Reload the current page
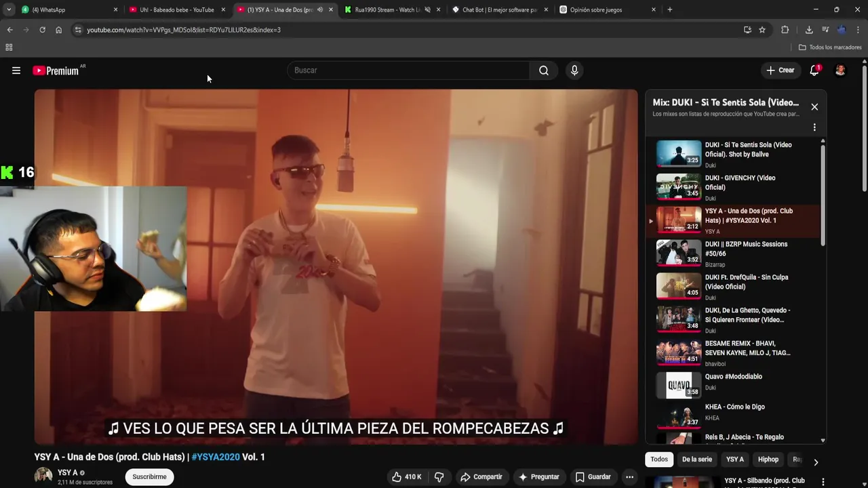This screenshot has height=488, width=868. pos(42,30)
